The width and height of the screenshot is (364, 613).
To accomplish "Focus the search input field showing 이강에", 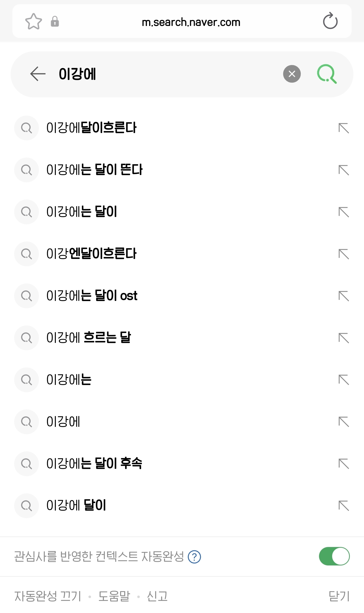I will click(164, 74).
